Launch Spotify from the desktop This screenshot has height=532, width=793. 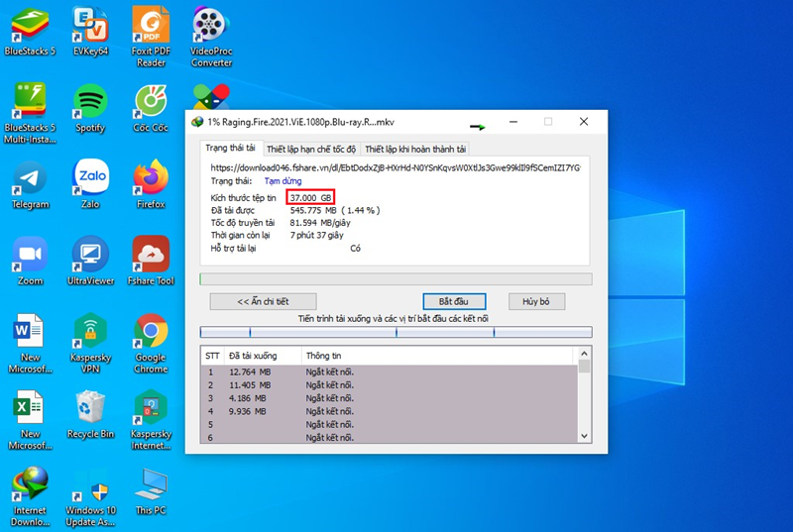[90, 109]
